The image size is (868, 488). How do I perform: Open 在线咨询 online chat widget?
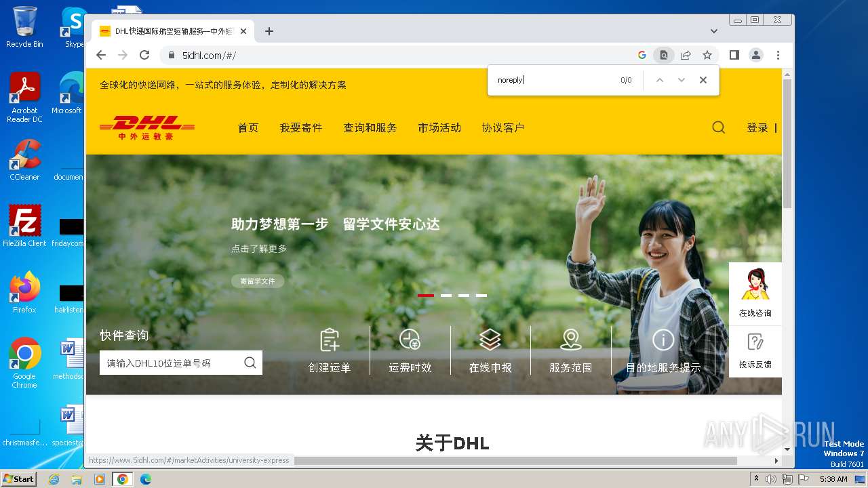755,293
